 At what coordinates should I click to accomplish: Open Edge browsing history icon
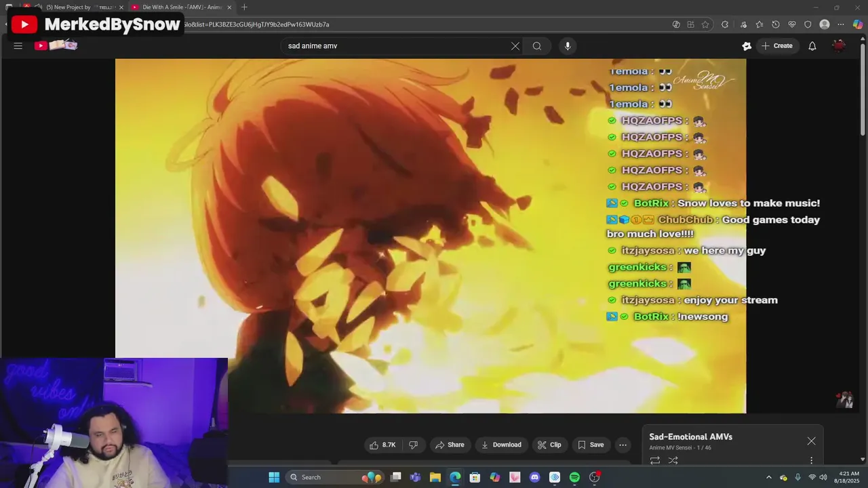click(776, 24)
